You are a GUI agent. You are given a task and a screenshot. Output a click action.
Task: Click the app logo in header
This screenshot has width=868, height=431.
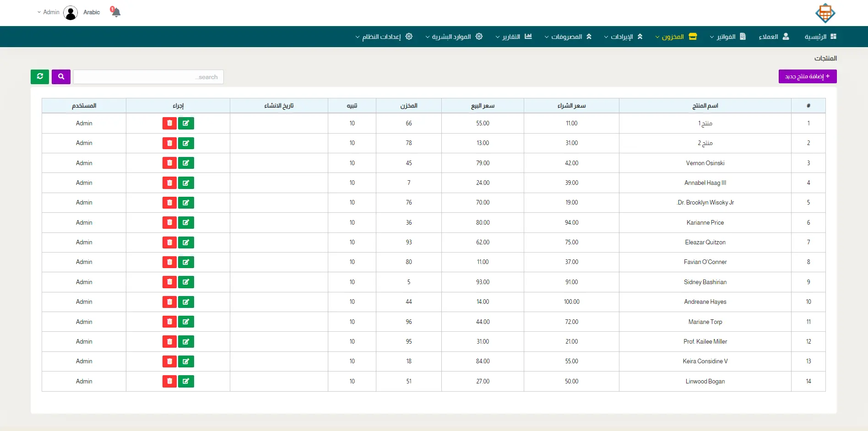click(825, 13)
